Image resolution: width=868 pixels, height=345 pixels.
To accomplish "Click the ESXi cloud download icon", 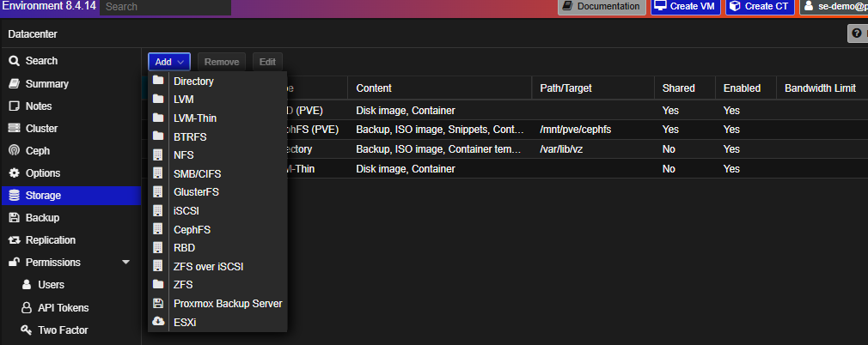I will coord(158,322).
